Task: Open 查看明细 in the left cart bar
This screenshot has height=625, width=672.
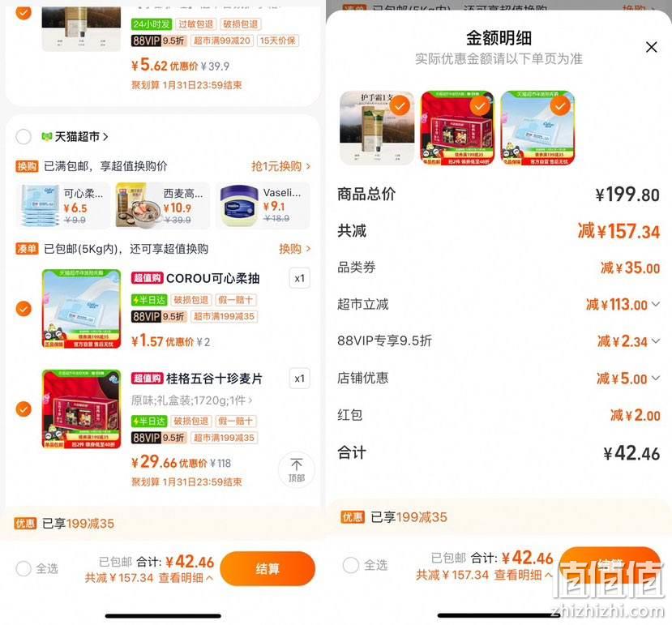Action: coord(186,578)
